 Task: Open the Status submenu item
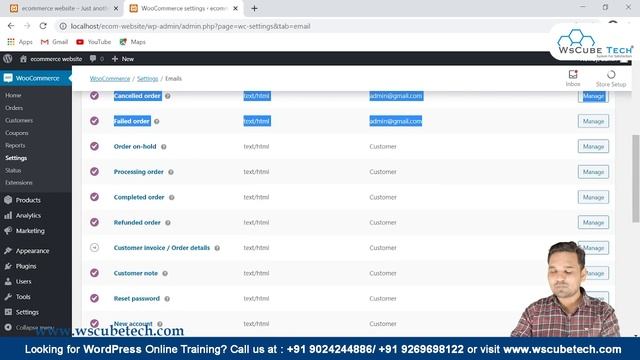(x=13, y=170)
